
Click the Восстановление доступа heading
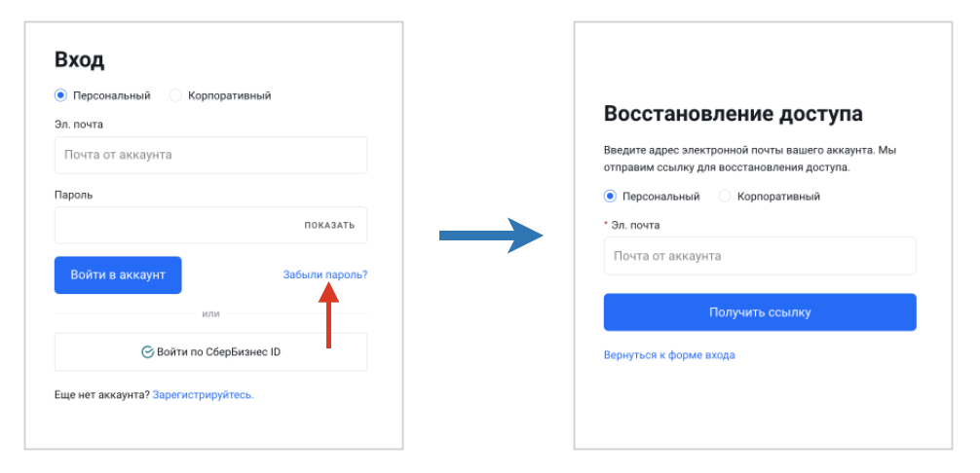(734, 114)
